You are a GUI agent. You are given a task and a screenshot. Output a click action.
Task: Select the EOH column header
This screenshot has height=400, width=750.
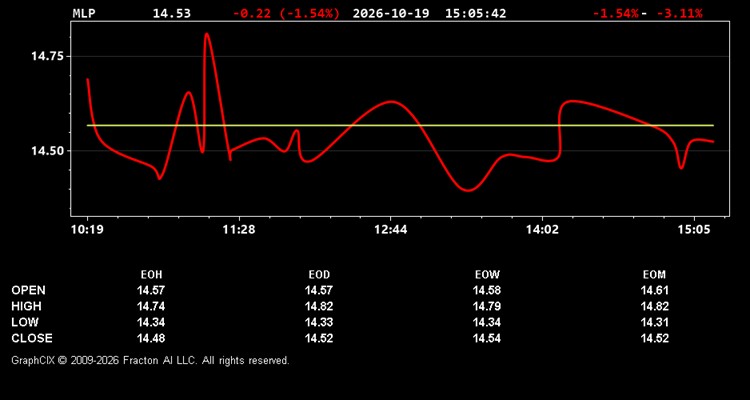point(151,275)
